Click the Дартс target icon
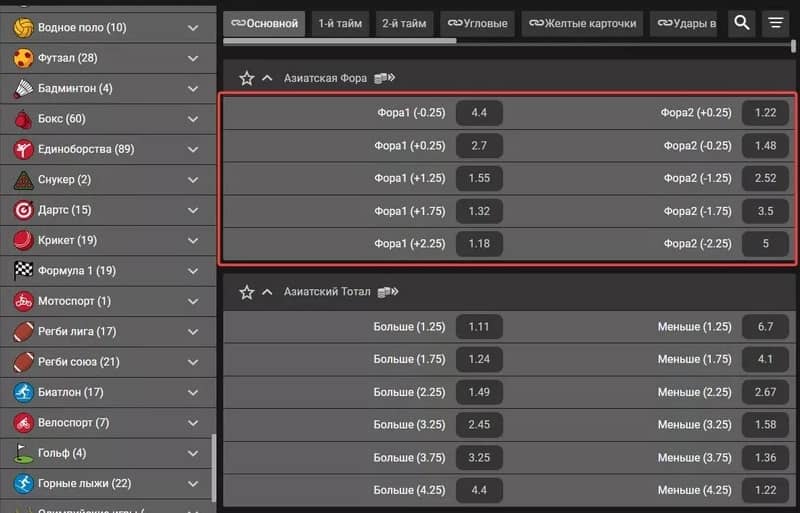800x513 pixels. pos(23,210)
